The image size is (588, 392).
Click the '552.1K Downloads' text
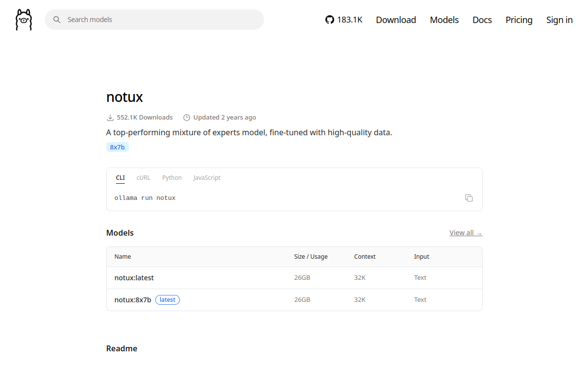(x=145, y=118)
